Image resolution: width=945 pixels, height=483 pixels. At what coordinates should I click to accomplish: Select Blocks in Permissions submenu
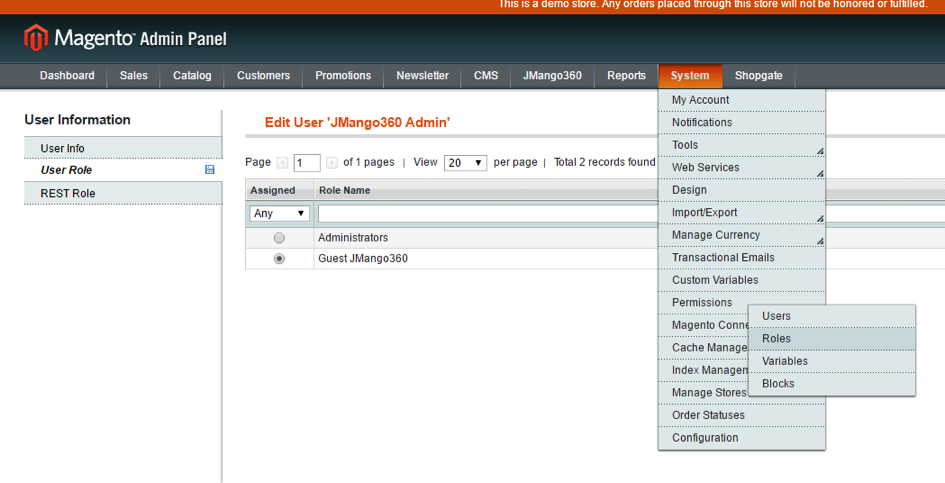click(832, 384)
